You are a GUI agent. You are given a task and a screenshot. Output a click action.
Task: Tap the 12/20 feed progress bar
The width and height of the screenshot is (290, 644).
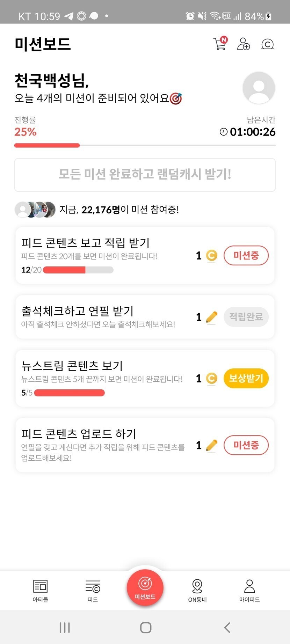point(78,270)
